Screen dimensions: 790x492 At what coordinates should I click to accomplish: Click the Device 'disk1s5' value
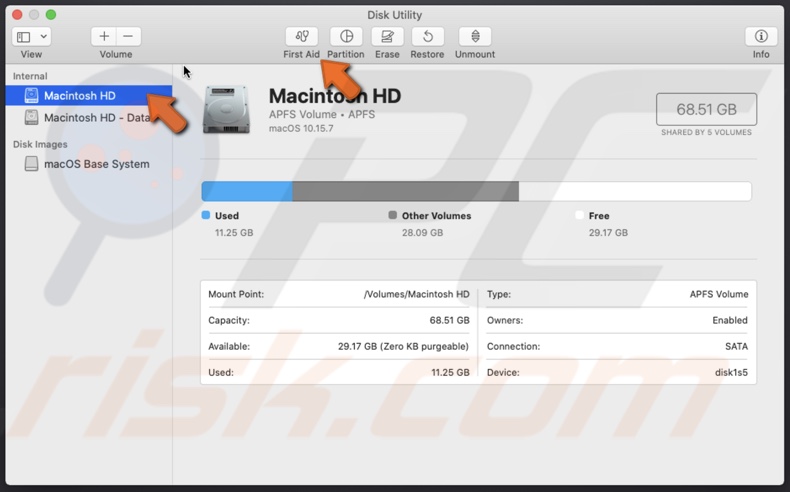[x=732, y=373]
